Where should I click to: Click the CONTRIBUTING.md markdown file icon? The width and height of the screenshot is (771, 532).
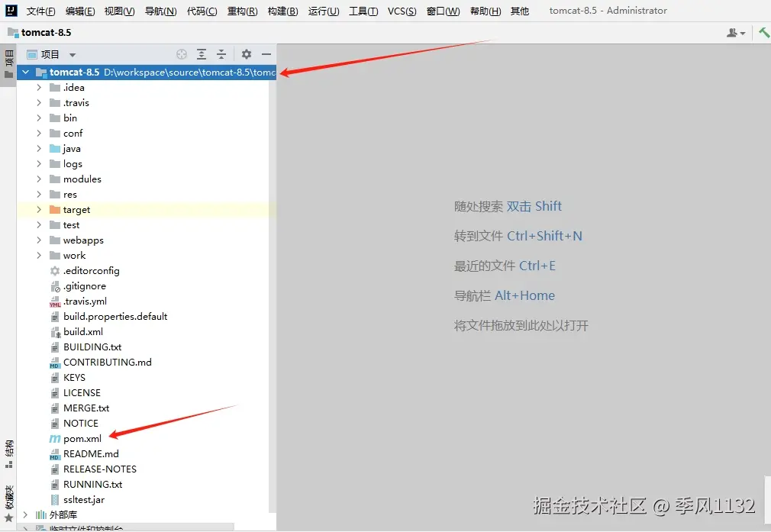54,363
